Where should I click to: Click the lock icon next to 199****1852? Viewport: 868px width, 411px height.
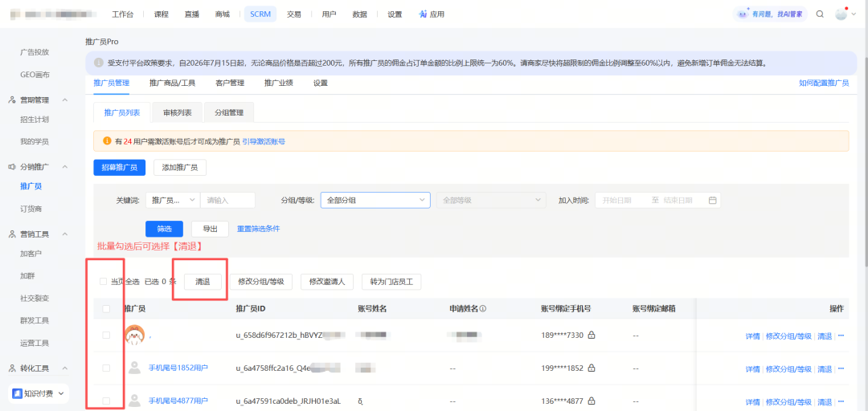click(x=592, y=368)
